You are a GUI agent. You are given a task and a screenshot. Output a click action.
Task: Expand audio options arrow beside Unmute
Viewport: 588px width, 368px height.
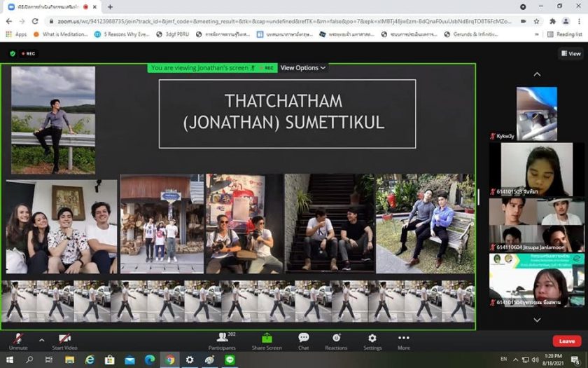coord(41,340)
